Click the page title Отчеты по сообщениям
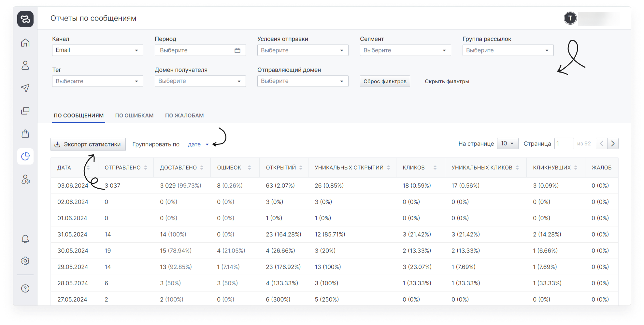Viewport: 644px width, 325px height. (x=93, y=18)
